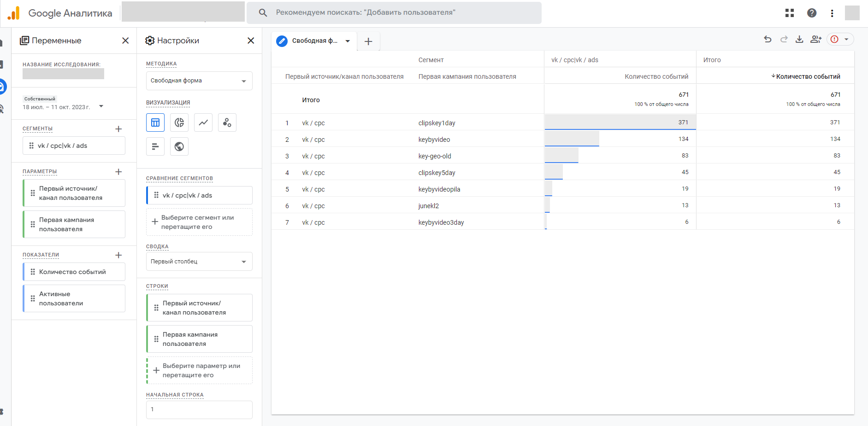Open the Методика dropdown (Свободная форма)
The image size is (868, 426).
click(199, 81)
